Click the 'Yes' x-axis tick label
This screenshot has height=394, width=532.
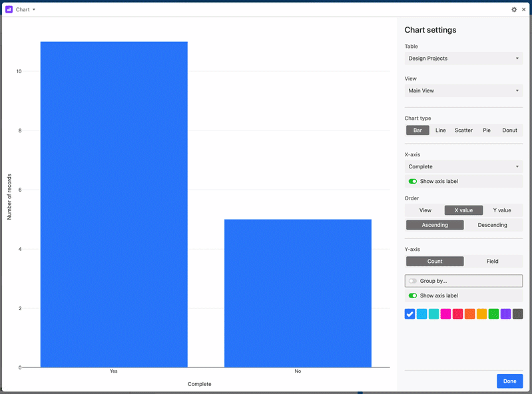tap(114, 371)
